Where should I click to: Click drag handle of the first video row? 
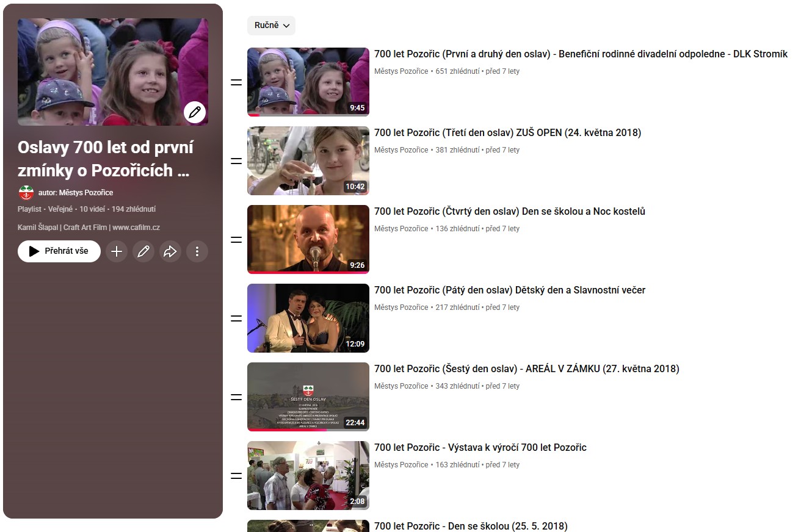click(x=236, y=82)
